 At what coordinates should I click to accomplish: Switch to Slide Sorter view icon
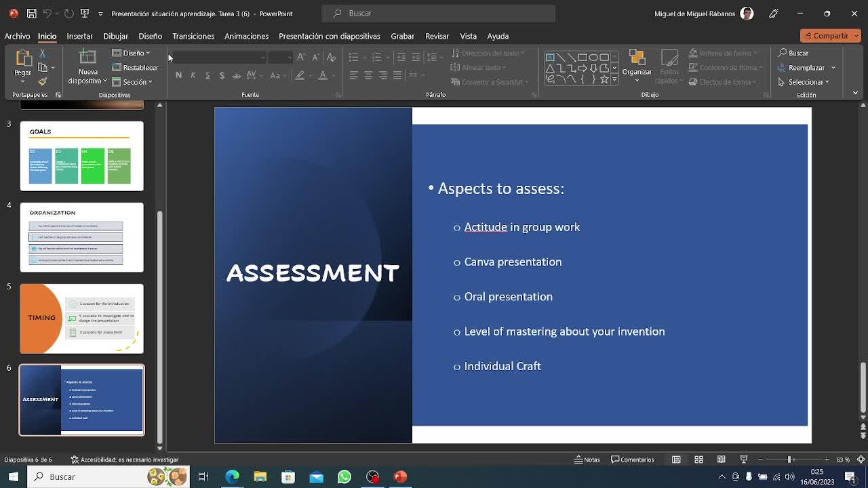click(698, 460)
